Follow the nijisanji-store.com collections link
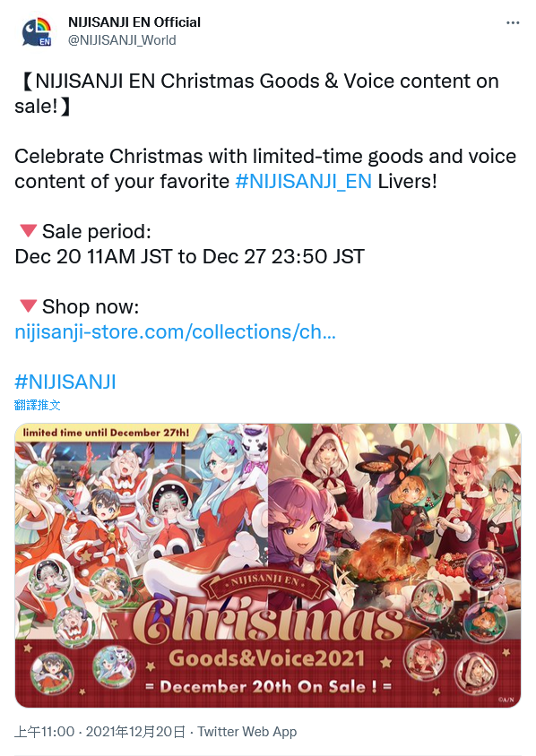The height and width of the screenshot is (756, 536). 175,332
